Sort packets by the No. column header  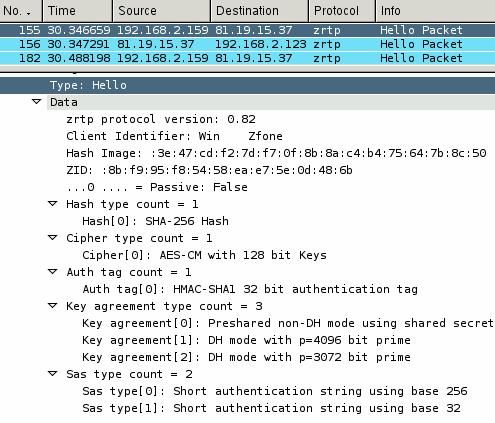21,11
